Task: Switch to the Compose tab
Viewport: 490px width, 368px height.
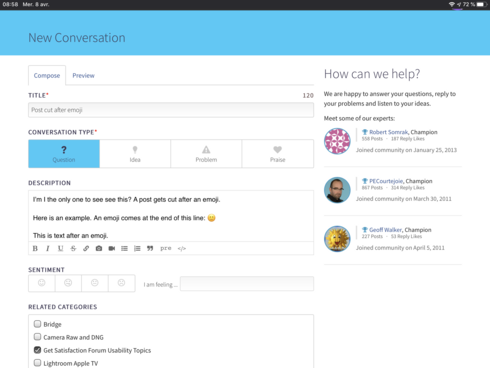Action: (47, 75)
